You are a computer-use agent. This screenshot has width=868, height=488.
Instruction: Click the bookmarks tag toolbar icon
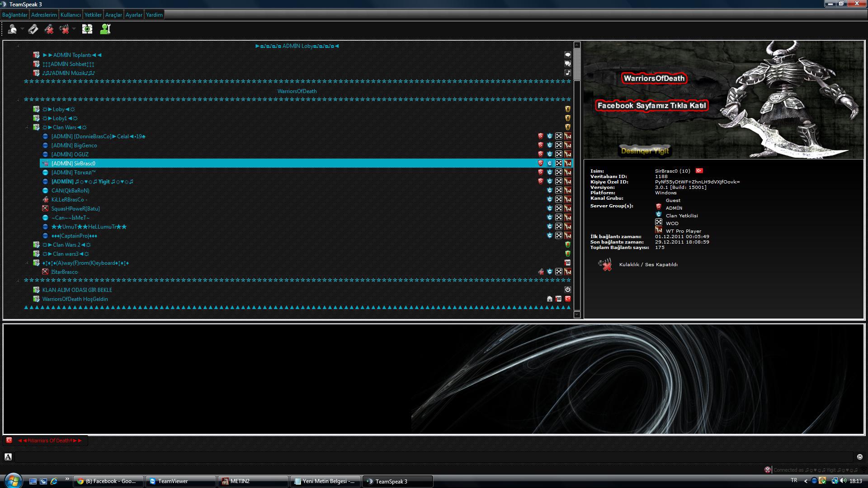(33, 29)
